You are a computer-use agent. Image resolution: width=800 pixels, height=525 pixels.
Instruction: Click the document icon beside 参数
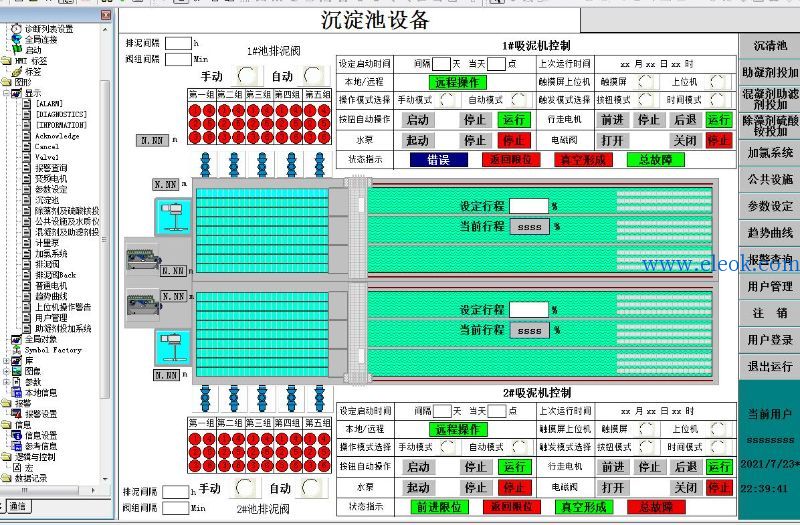click(17, 382)
